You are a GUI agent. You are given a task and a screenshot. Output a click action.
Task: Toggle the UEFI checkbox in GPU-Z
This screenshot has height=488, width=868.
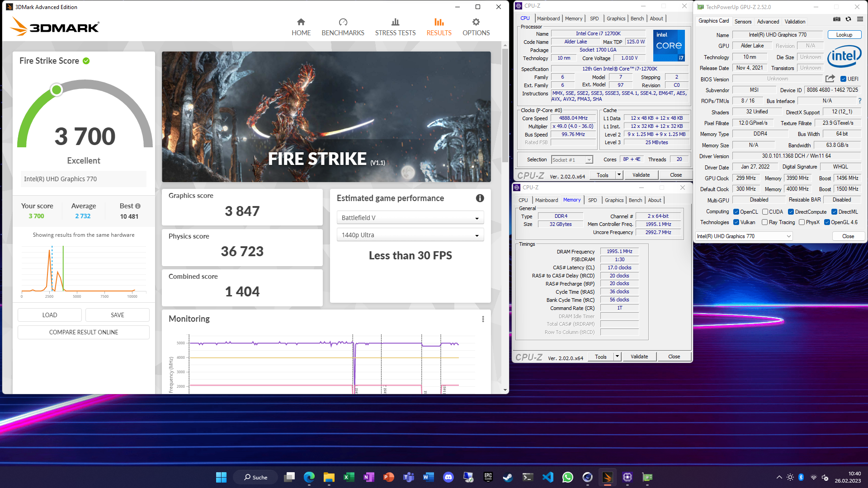coord(843,79)
